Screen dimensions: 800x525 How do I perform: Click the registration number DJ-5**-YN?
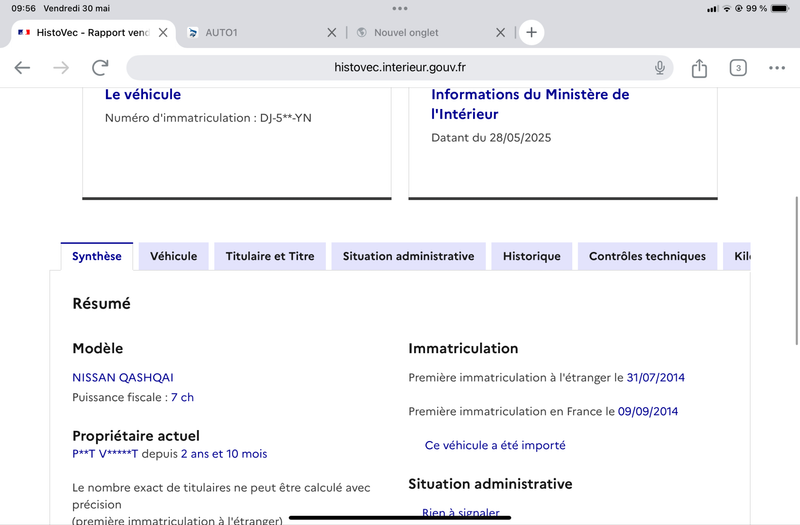pos(286,118)
